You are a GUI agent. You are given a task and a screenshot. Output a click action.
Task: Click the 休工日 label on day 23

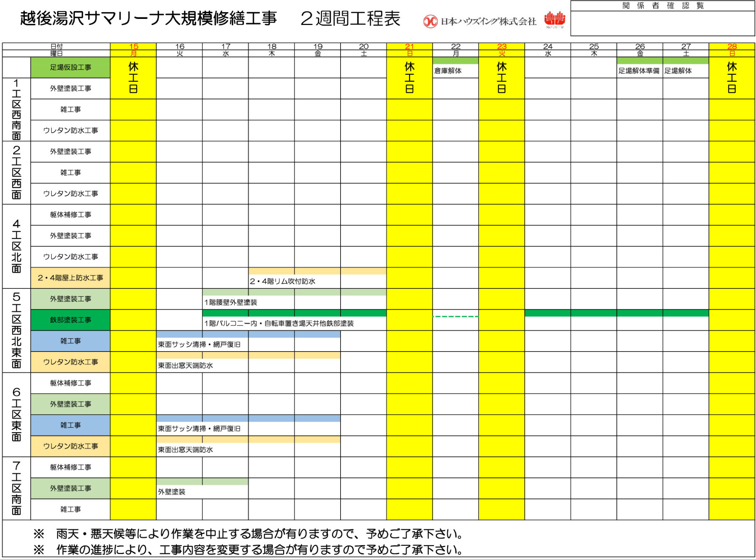502,78
